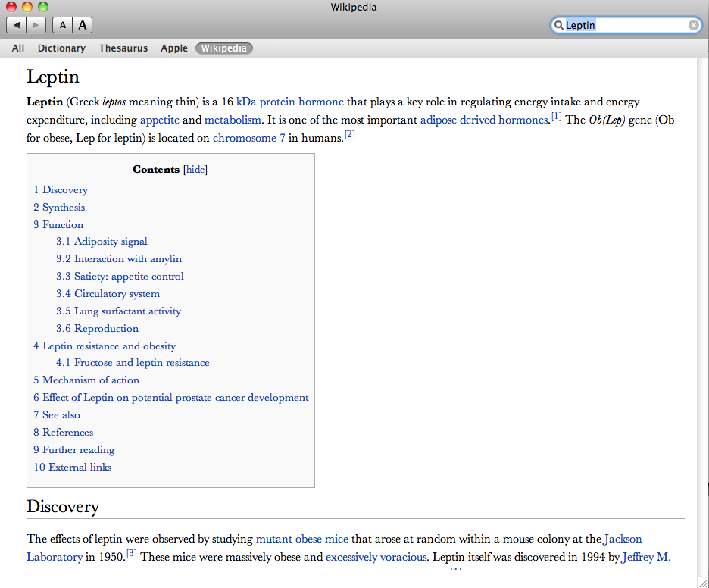The width and height of the screenshot is (709, 588).
Task: Click footnote reference [1]
Action: click(556, 117)
